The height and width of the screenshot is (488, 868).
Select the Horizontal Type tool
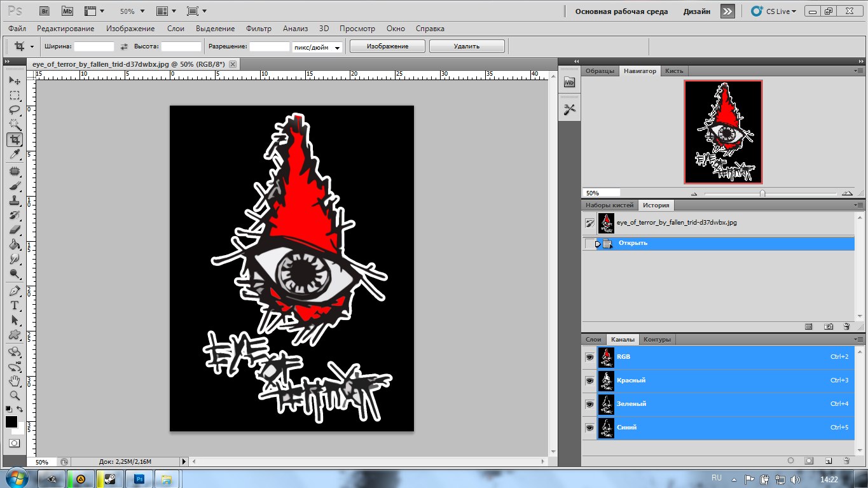point(15,306)
